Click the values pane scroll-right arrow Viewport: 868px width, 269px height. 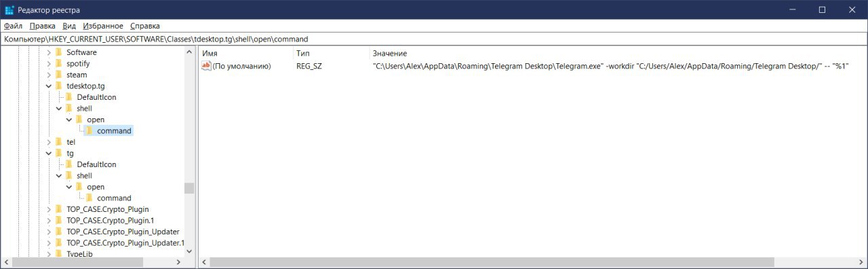point(862,262)
